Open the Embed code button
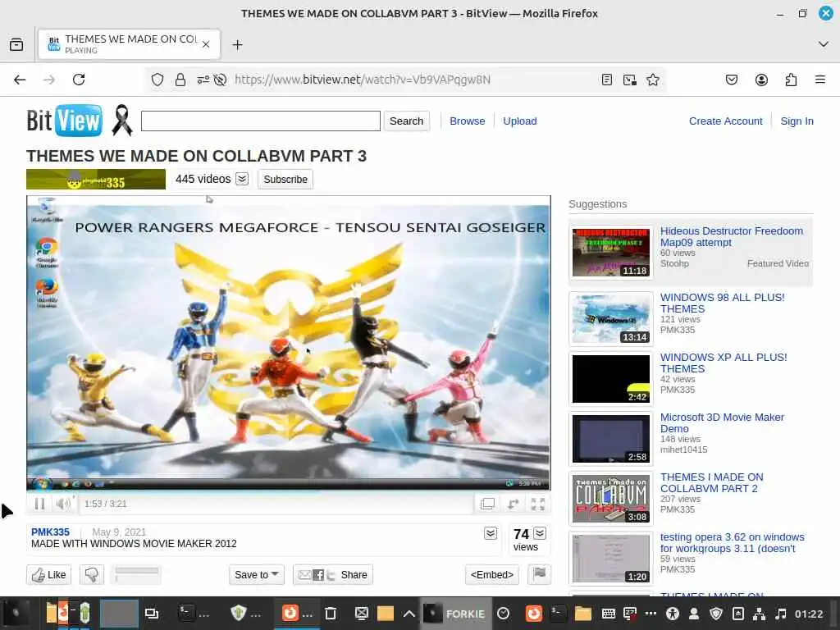This screenshot has height=630, width=840. (x=492, y=575)
